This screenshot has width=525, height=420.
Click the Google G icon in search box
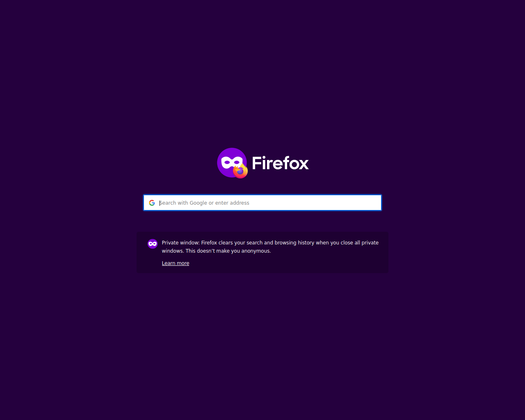click(x=152, y=203)
